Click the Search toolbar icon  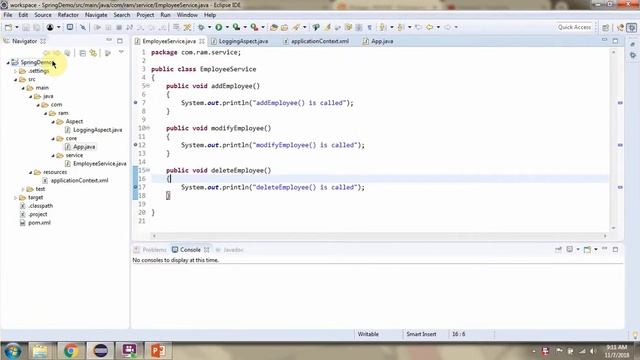pos(296,27)
